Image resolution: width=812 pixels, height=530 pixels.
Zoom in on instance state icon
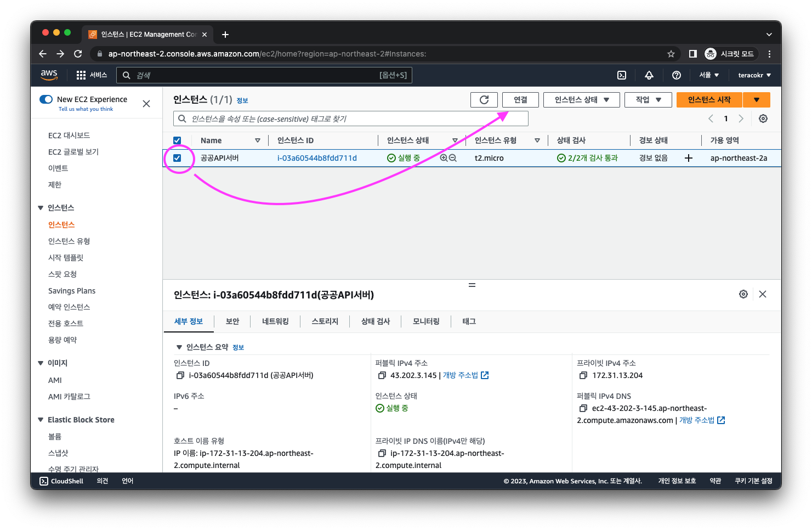point(444,158)
